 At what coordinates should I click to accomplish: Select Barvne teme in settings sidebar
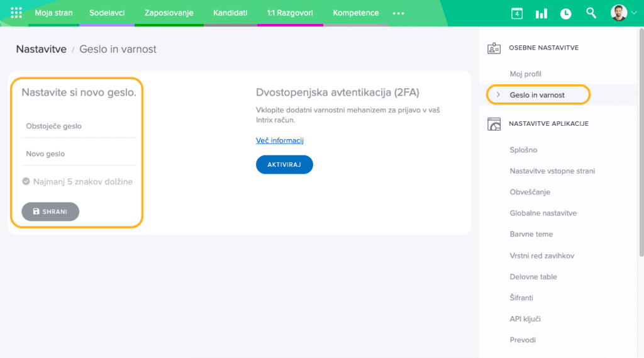pyautogui.click(x=531, y=234)
